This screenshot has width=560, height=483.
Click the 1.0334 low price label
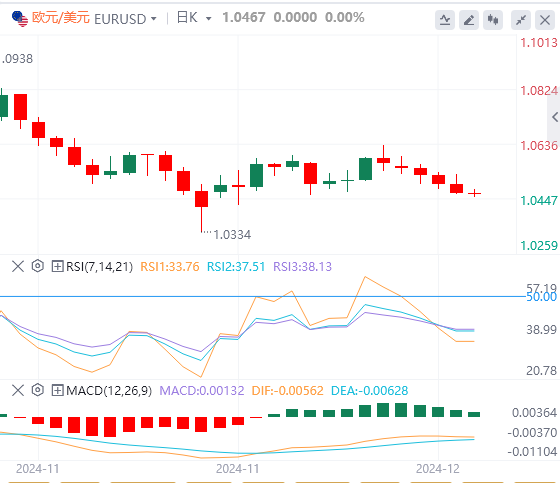232,235
